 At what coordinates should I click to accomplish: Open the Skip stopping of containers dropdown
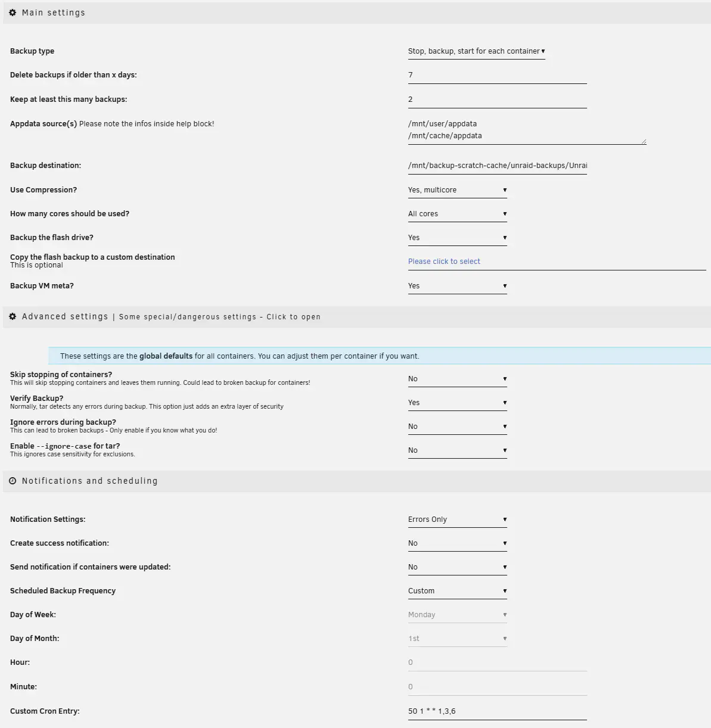coord(457,378)
